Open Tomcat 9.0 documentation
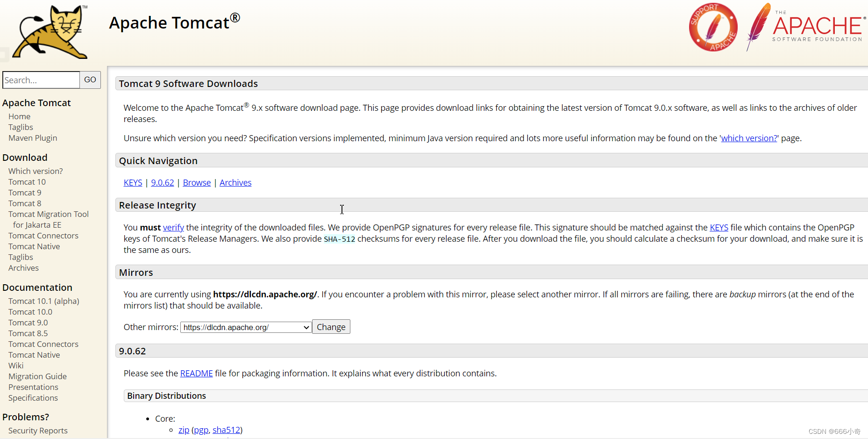The width and height of the screenshot is (868, 439). [28, 323]
